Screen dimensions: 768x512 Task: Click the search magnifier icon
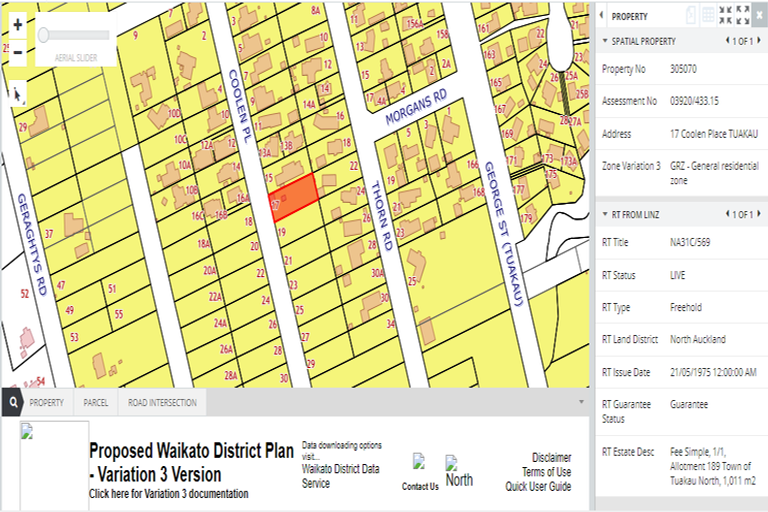click(11, 403)
